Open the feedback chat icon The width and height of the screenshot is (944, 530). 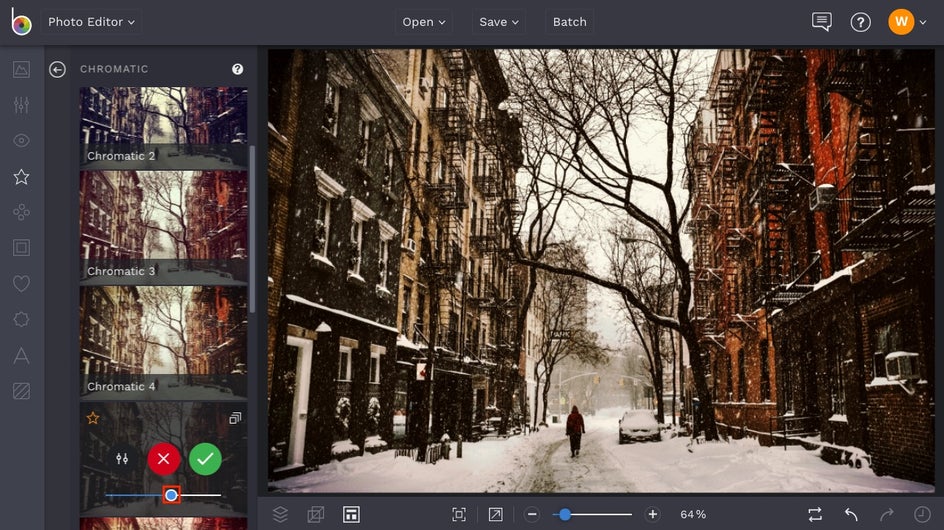point(822,22)
